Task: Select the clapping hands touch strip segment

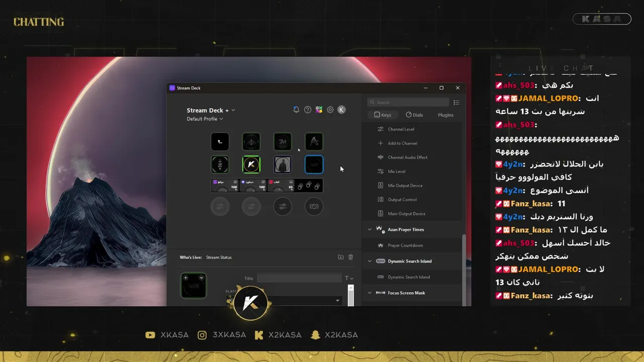Action: click(x=309, y=186)
